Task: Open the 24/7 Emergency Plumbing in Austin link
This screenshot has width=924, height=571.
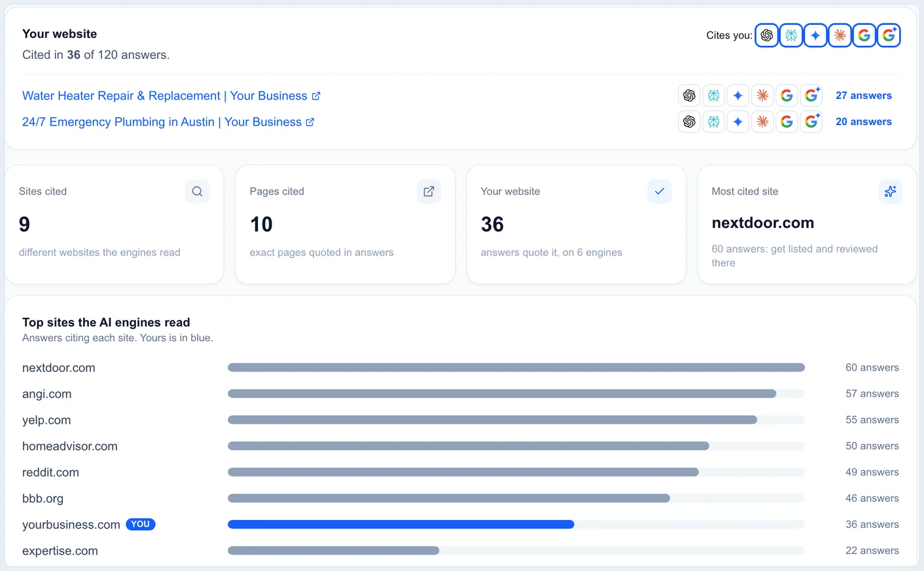Action: (x=168, y=122)
